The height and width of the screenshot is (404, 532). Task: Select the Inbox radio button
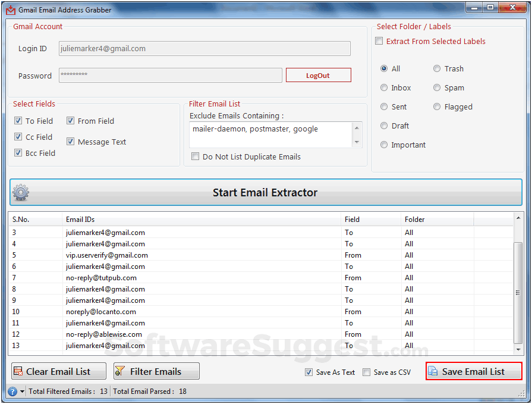[384, 87]
